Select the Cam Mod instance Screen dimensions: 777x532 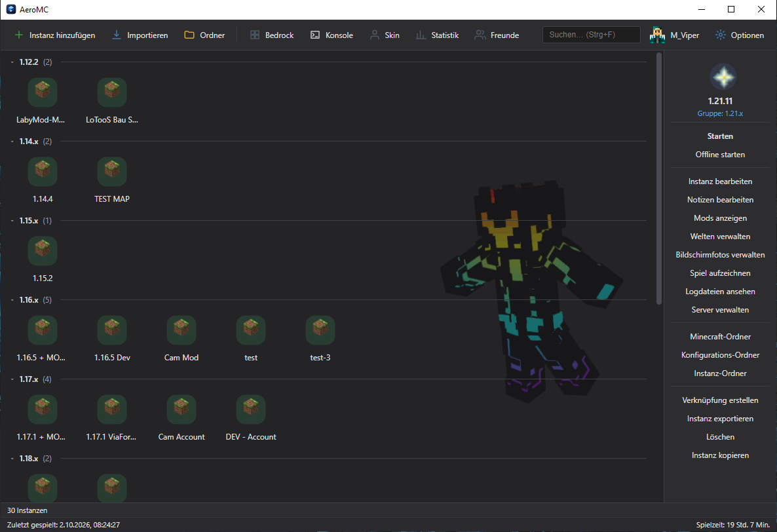click(x=181, y=338)
